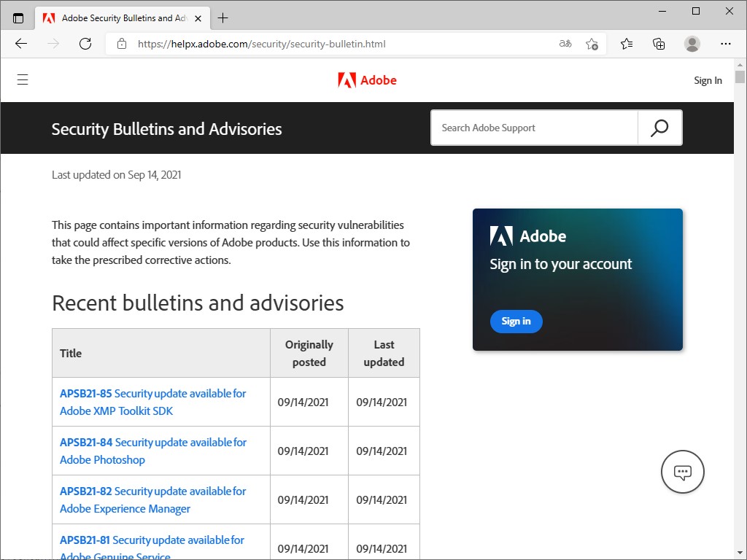Open the chat feedback bubble

682,472
